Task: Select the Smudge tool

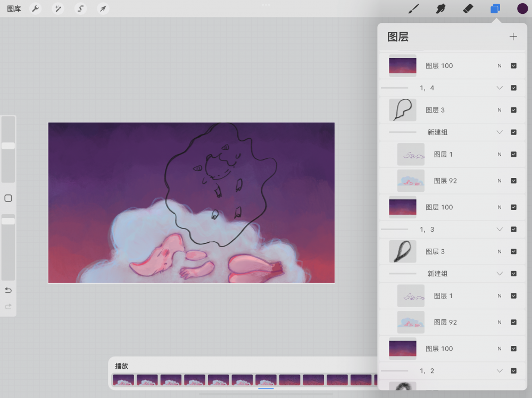Action: click(440, 9)
